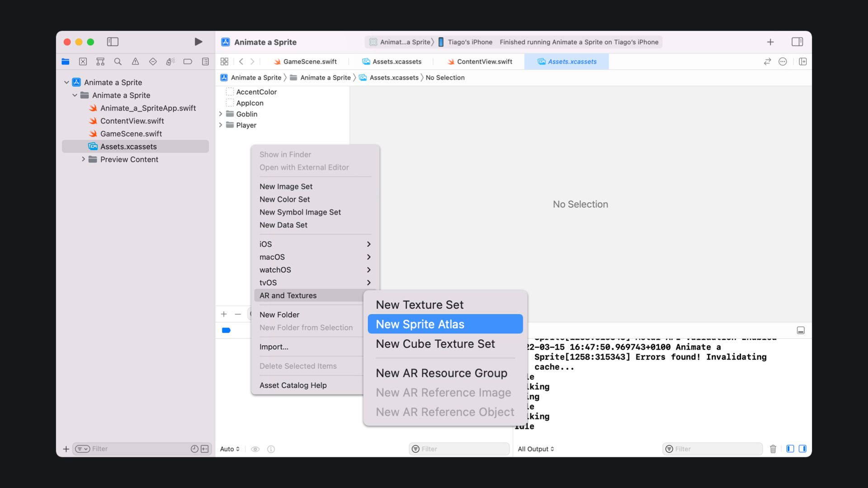Expand the Goblin folder
This screenshot has height=488, width=868.
pos(221,114)
